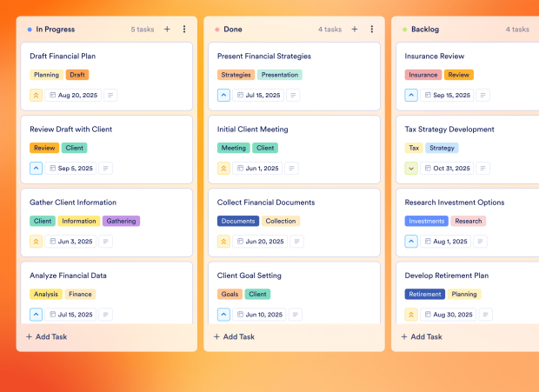Click Add Task under Done column
Screen dimensions: 539x392
point(234,336)
